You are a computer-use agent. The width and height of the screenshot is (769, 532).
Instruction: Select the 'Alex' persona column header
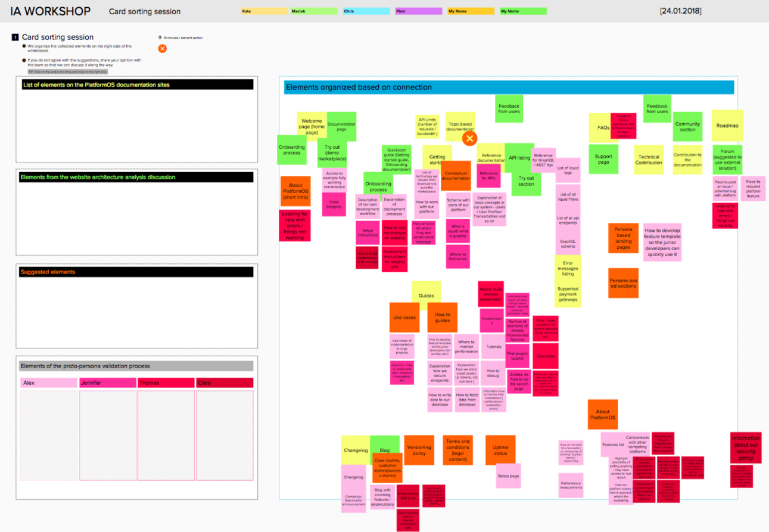(x=48, y=382)
